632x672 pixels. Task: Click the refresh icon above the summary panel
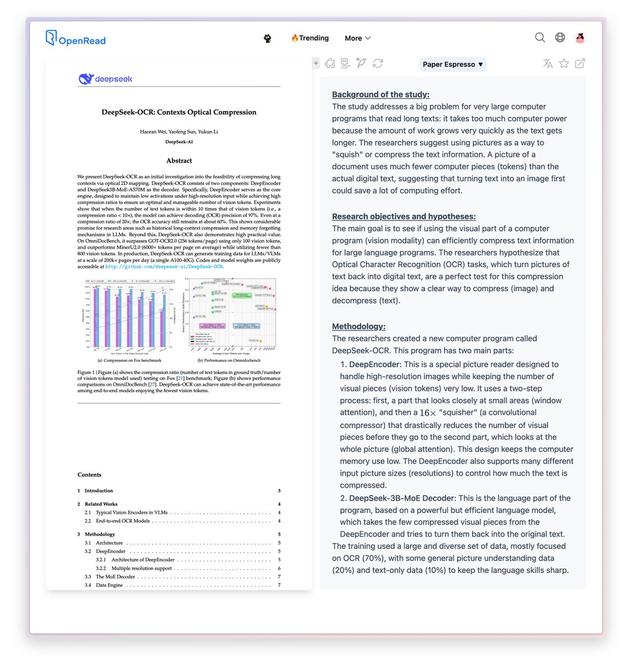coord(378,63)
